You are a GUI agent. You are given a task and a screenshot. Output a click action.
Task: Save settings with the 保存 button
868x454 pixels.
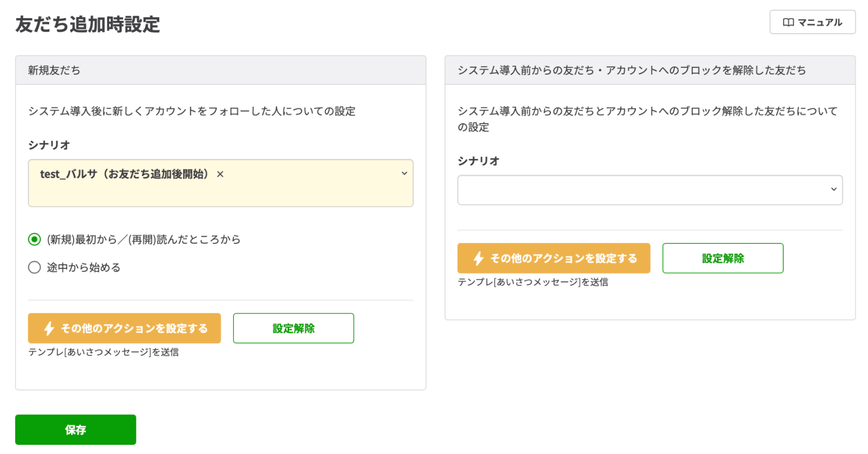coord(75,430)
